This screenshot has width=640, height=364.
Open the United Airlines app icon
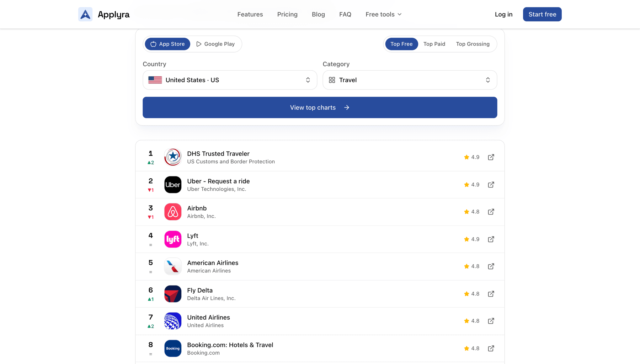173,321
